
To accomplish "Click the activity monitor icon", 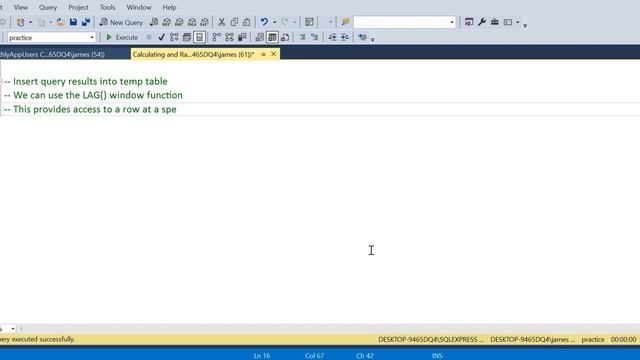I will coord(309,22).
